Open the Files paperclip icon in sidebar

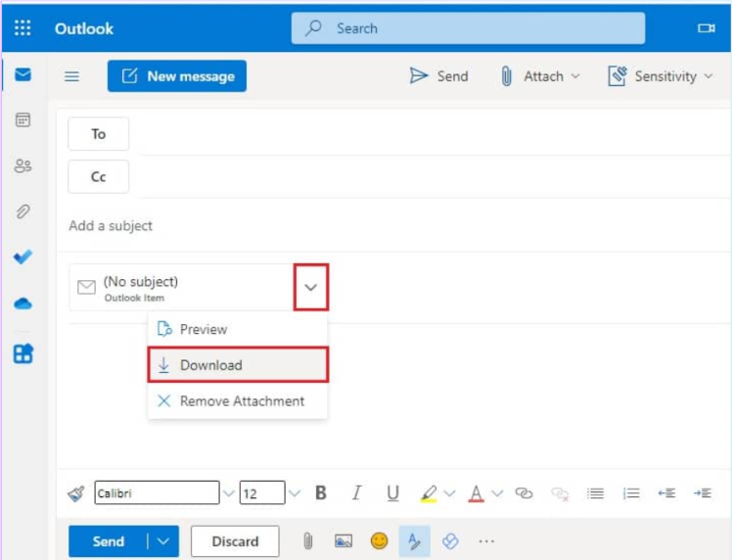pos(23,211)
